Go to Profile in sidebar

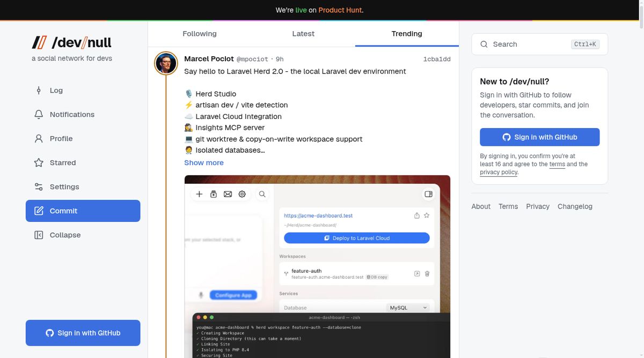(x=83, y=139)
